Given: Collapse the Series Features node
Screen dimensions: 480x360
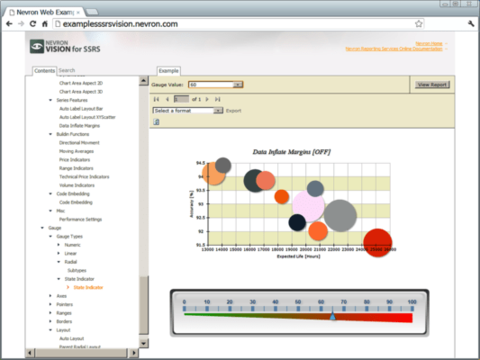Looking at the screenshot, I should [50, 100].
